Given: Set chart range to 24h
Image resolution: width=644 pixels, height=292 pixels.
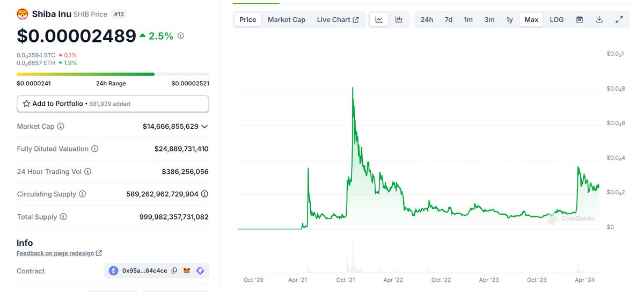Looking at the screenshot, I should (427, 20).
